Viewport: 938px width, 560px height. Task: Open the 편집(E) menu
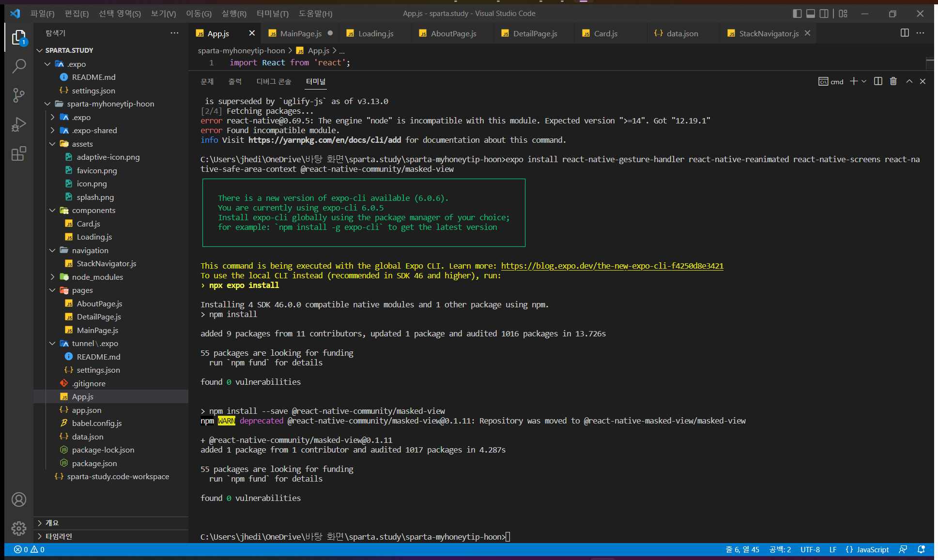(77, 14)
